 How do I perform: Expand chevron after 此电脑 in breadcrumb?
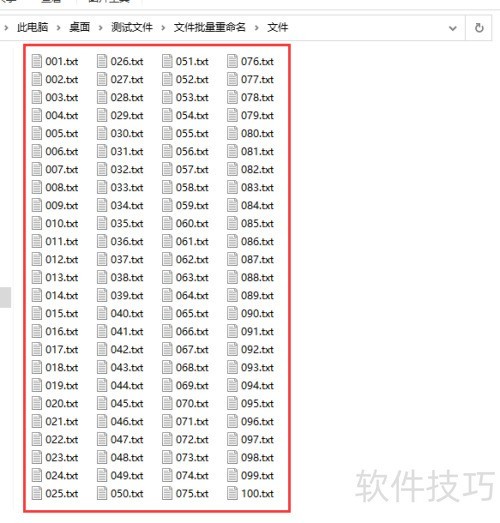58,28
